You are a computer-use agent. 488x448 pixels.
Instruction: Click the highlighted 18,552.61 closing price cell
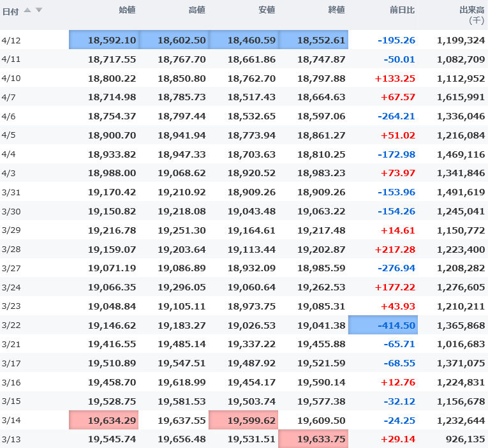(x=313, y=40)
